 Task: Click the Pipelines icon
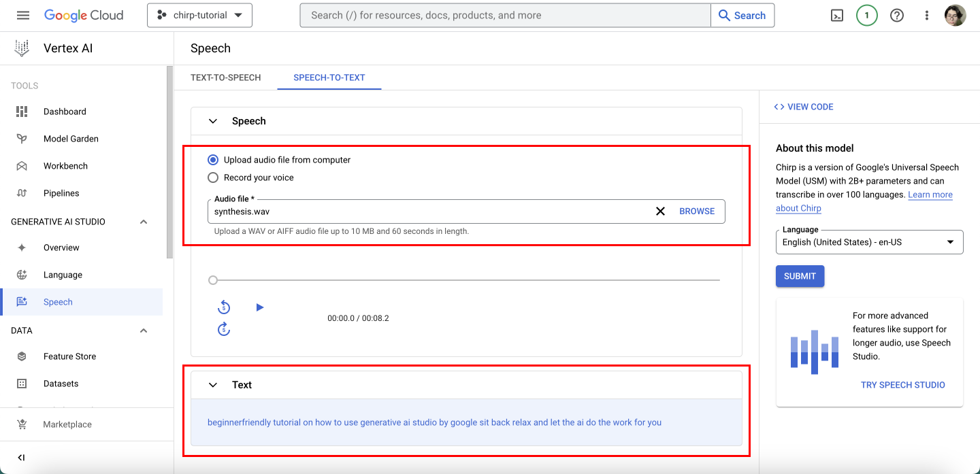tap(22, 193)
